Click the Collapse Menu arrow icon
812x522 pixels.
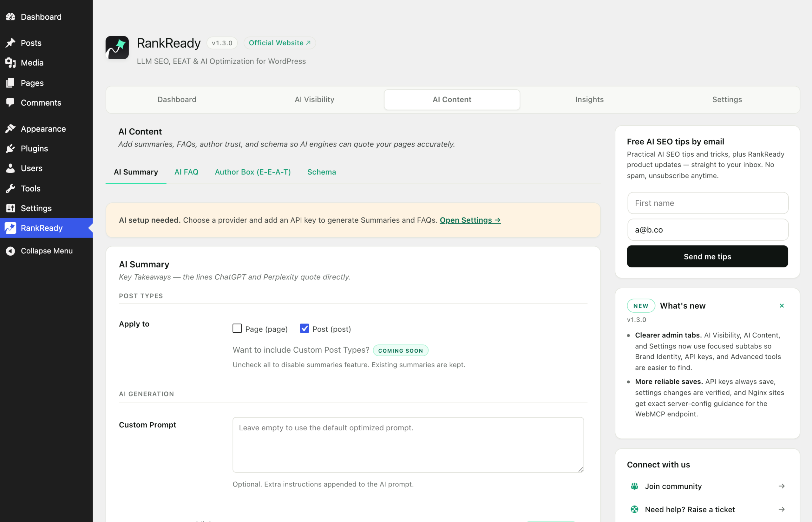point(10,251)
